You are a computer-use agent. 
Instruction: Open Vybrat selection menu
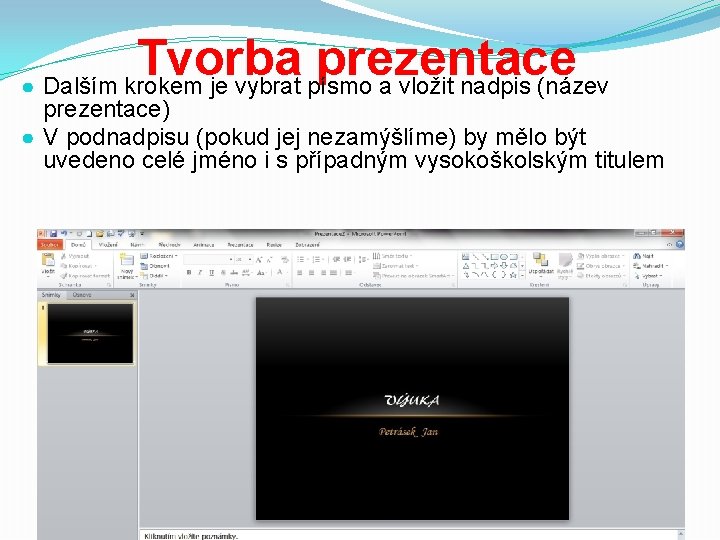pos(648,276)
